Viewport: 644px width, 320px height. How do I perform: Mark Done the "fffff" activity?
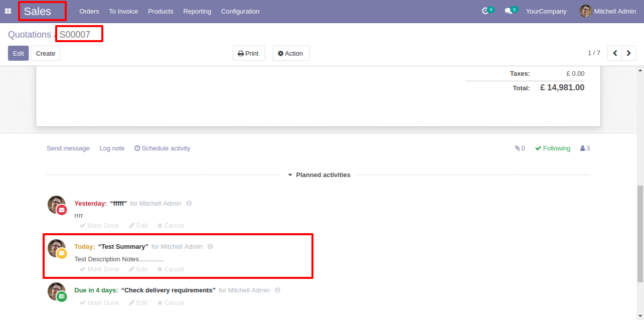pyautogui.click(x=99, y=226)
